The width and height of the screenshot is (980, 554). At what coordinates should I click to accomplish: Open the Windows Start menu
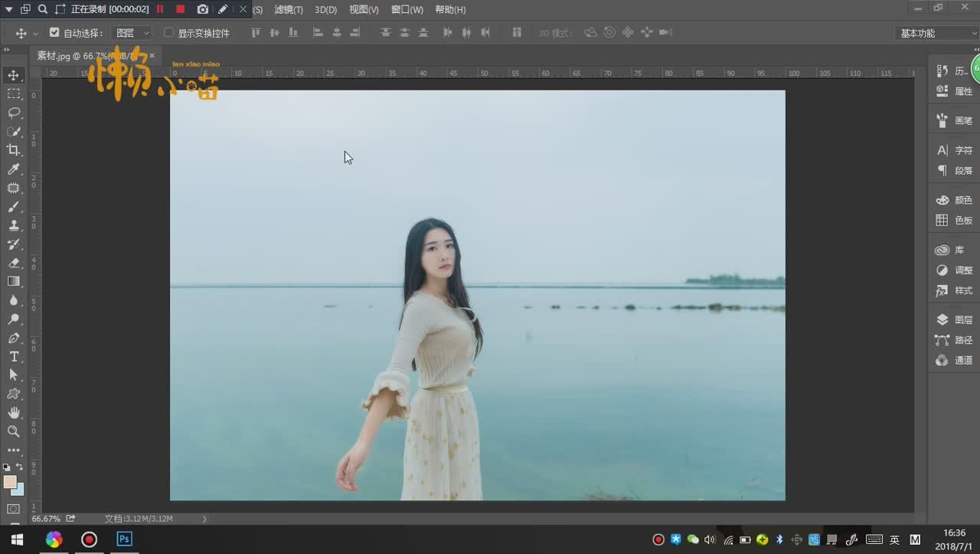tap(17, 539)
